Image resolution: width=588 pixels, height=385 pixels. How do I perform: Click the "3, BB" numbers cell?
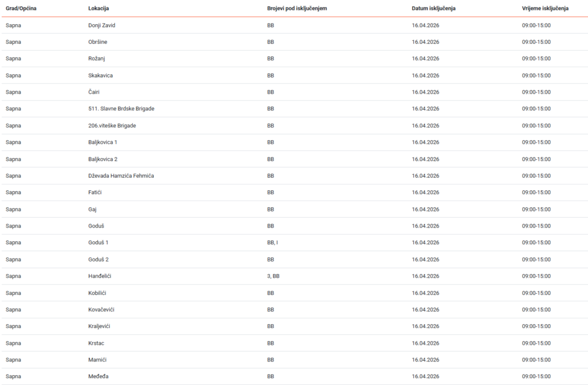tap(273, 276)
